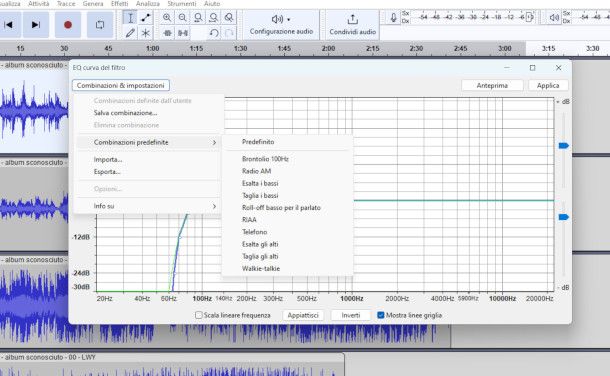
Task: Expand Combinazioni predefinite submenu
Action: pyautogui.click(x=149, y=142)
